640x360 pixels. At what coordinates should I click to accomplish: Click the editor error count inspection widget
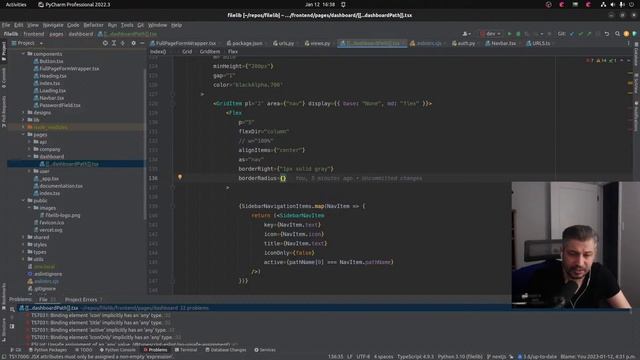601,60
